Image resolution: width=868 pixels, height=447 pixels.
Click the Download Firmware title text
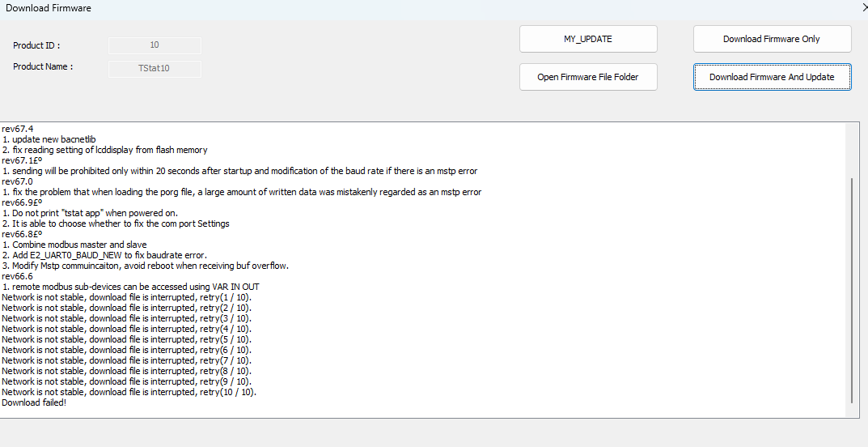click(49, 8)
